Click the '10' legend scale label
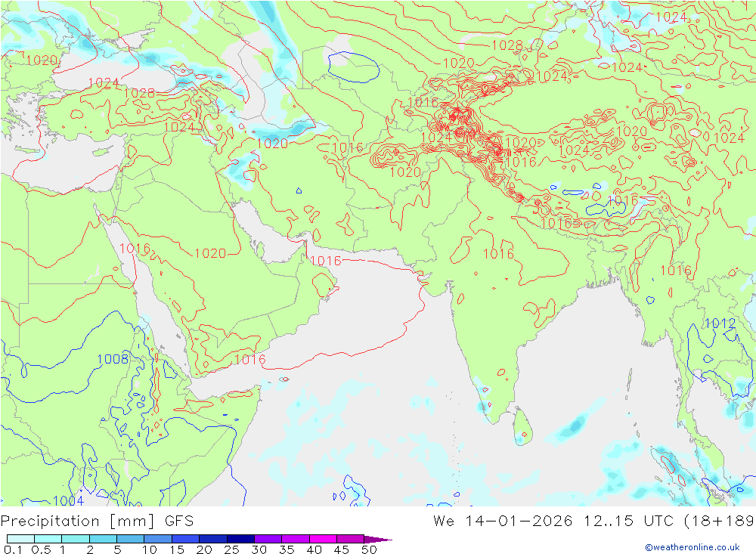Screen dimensions: 756x554 tap(150, 549)
